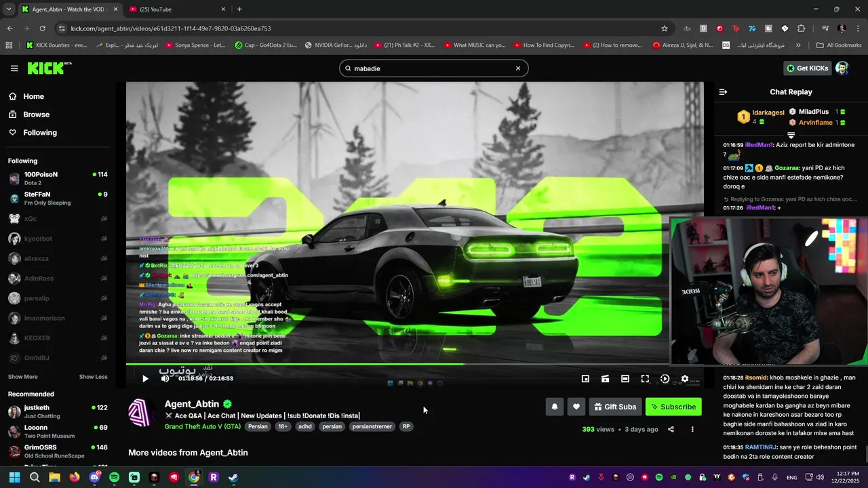This screenshot has width=868, height=488.
Task: Open 100PoisoN channel in Following list
Action: click(58, 178)
